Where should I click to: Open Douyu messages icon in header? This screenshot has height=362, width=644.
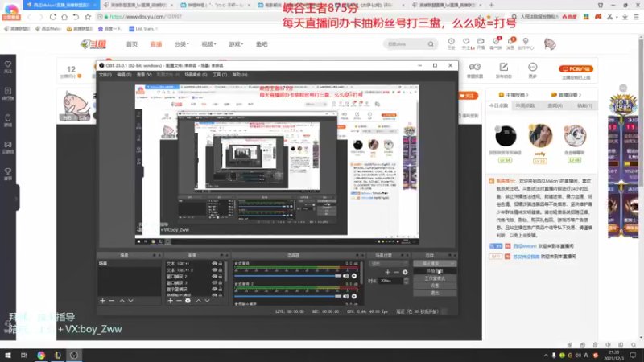coord(510,42)
